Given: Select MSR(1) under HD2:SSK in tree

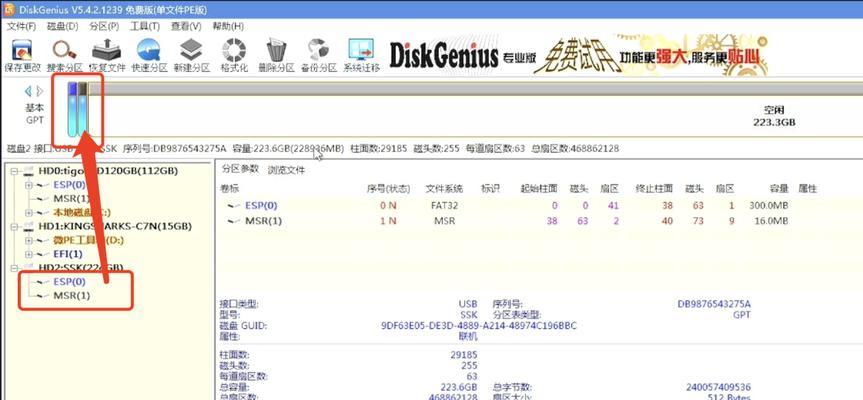Looking at the screenshot, I should (72, 296).
